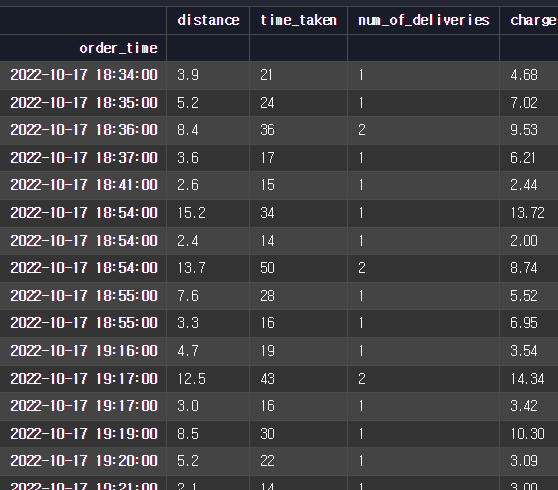558x490 pixels.
Task: Select the 2022-10-17 18:34:00 row label
Action: tap(83, 75)
